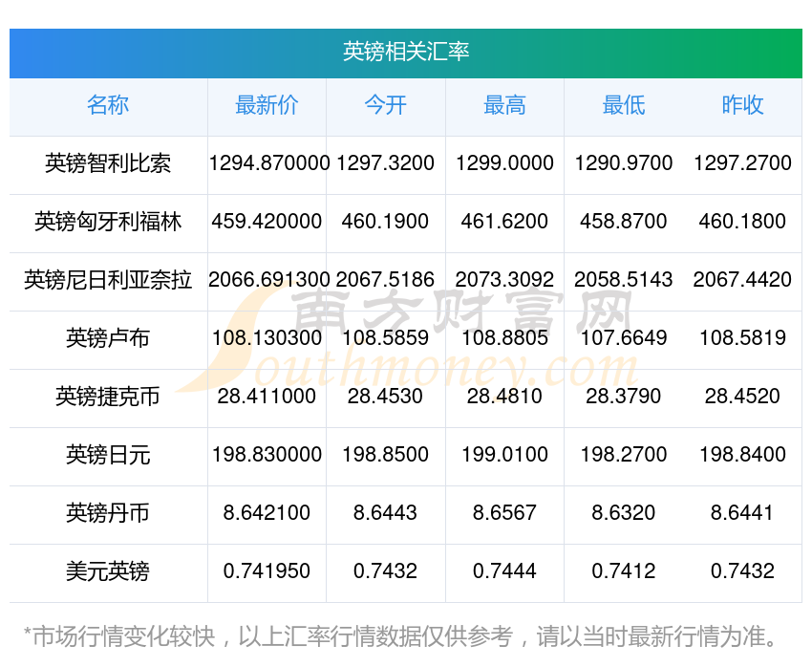This screenshot has height=667, width=812.
Task: Select 美元英镑 open value 0.7432
Action: coord(385,571)
